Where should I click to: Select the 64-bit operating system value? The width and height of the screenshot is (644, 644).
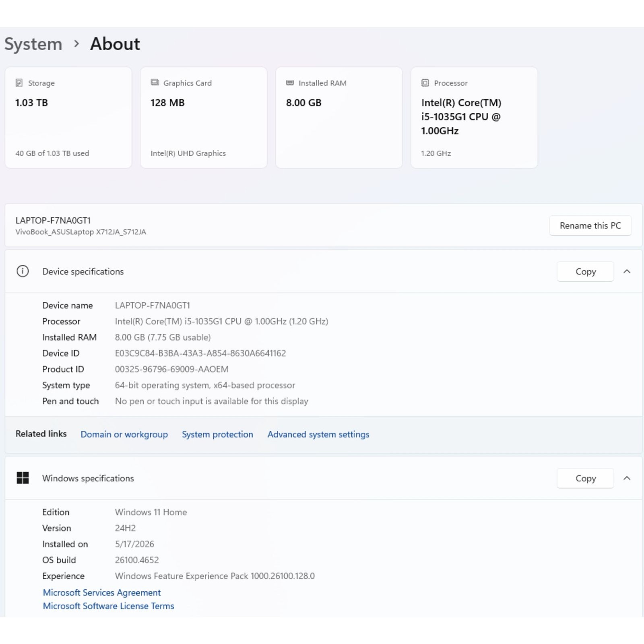pyautogui.click(x=205, y=385)
